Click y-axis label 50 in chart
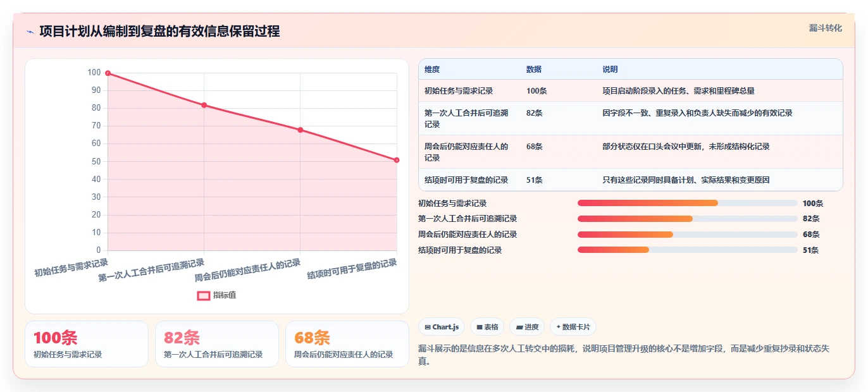The width and height of the screenshot is (868, 392). click(x=96, y=162)
